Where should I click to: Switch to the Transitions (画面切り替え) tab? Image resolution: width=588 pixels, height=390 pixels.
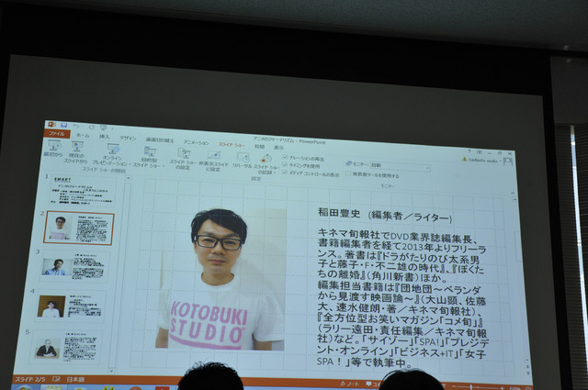click(159, 140)
